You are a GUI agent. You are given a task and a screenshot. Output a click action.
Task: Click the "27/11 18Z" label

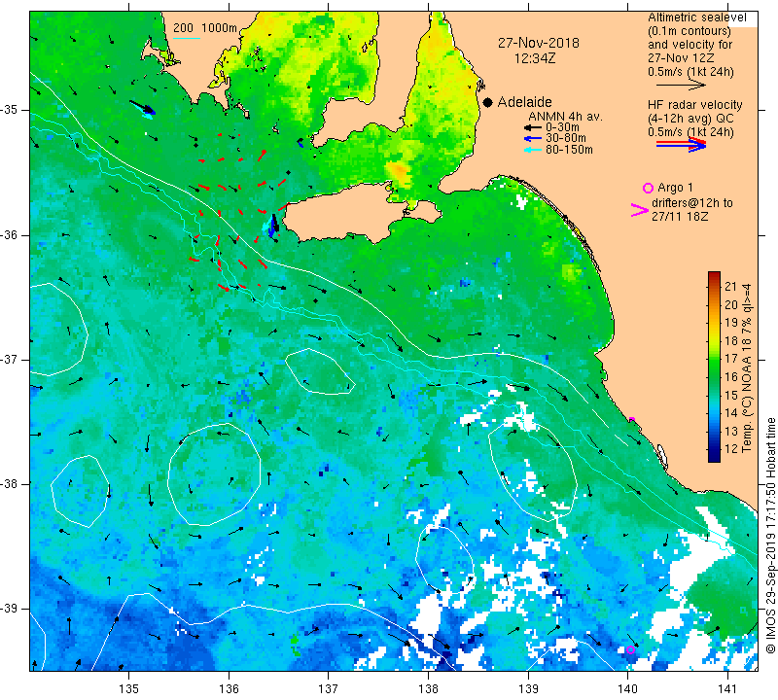click(x=680, y=217)
